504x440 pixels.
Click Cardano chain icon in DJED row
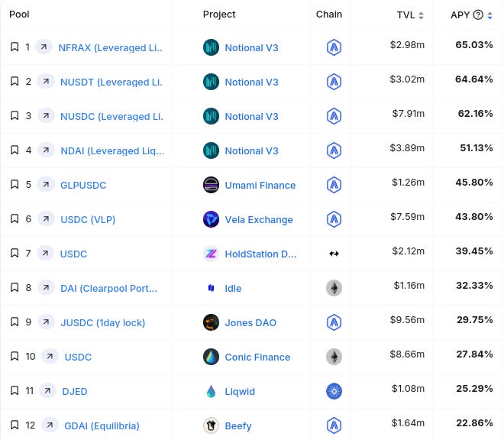click(x=334, y=391)
